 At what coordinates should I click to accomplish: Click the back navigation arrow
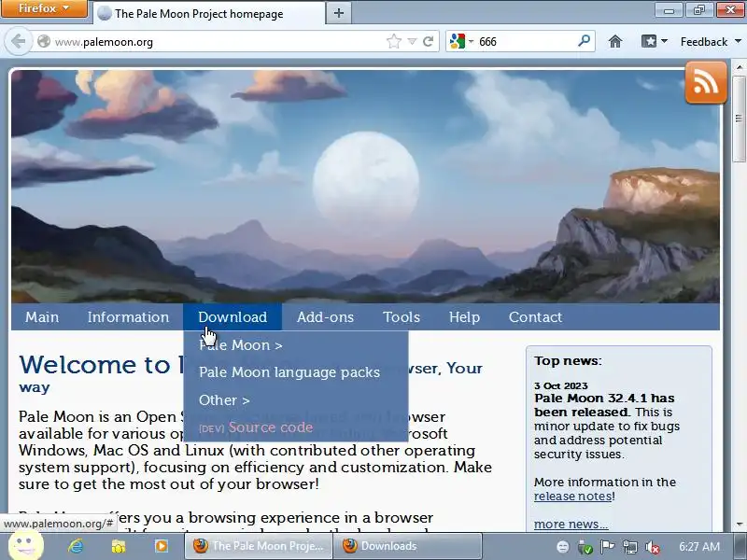18,41
